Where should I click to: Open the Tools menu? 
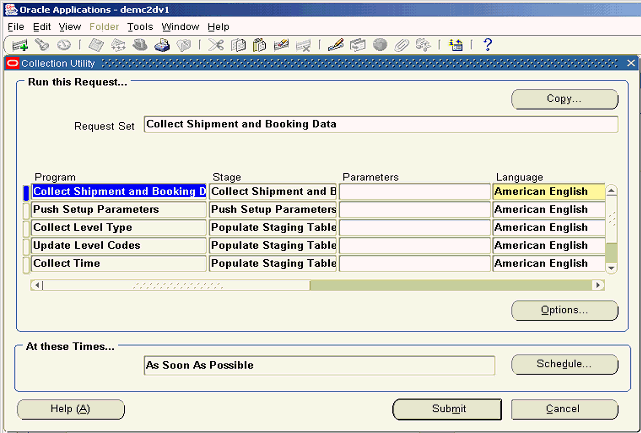coord(140,27)
